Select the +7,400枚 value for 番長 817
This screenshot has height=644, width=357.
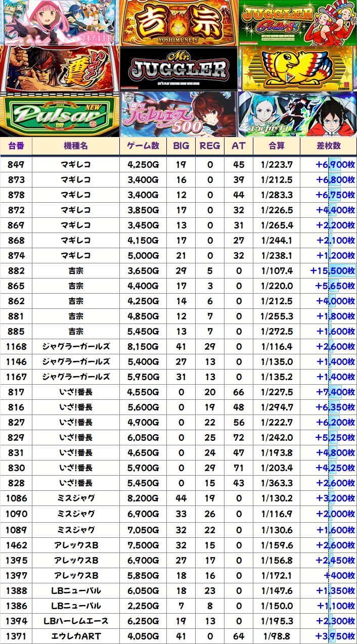pyautogui.click(x=335, y=392)
